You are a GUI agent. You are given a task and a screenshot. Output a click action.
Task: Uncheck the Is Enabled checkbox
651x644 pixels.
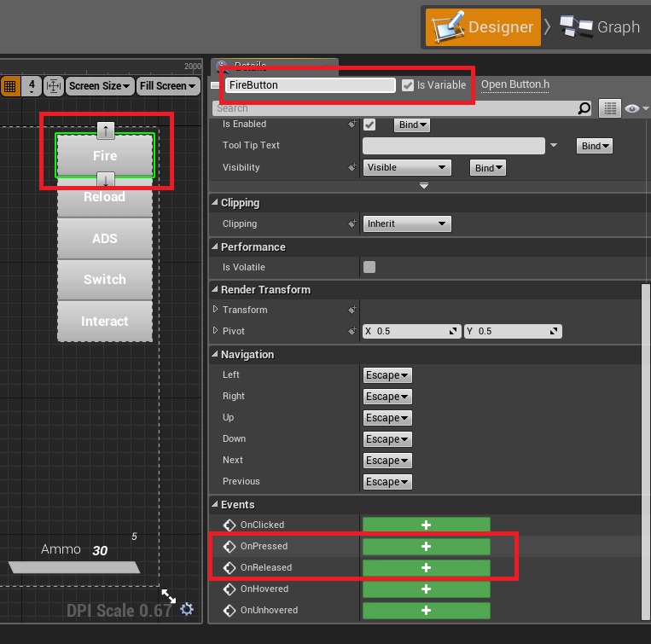pyautogui.click(x=369, y=125)
